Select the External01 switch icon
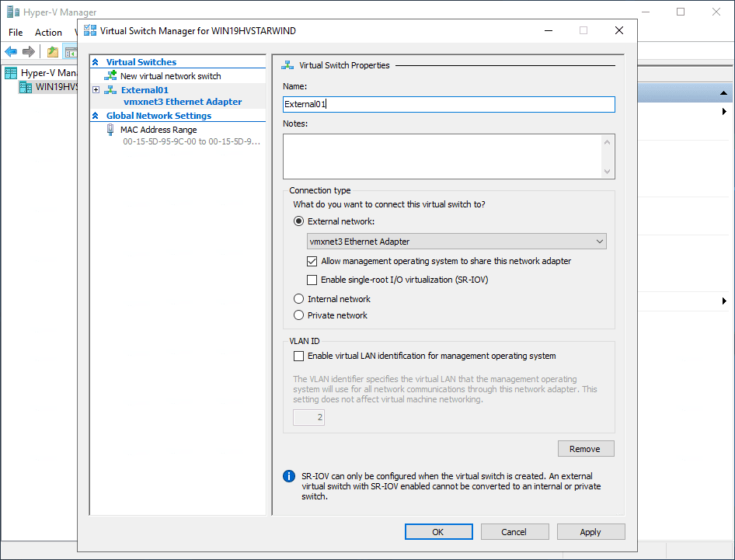The width and height of the screenshot is (735, 560). (x=111, y=90)
